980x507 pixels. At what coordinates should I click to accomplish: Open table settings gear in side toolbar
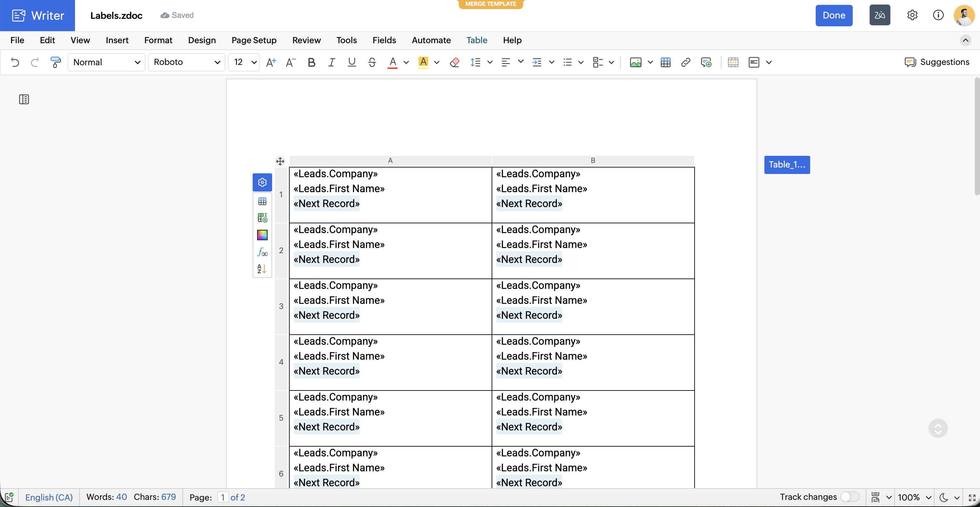pos(262,182)
